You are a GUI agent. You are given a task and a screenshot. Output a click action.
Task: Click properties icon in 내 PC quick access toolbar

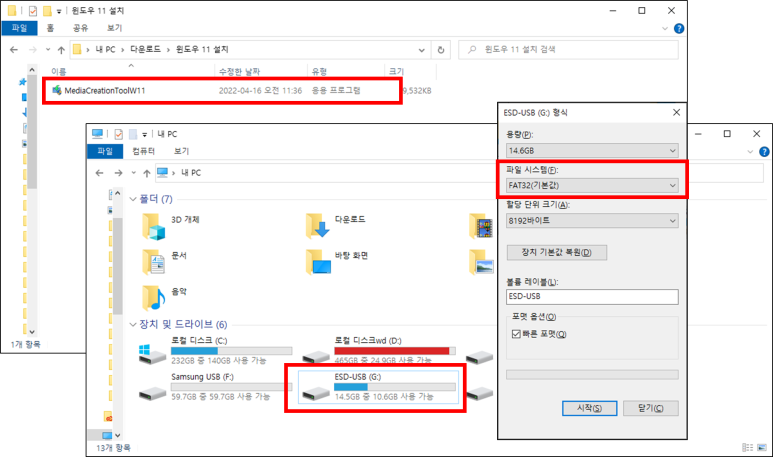pos(118,134)
